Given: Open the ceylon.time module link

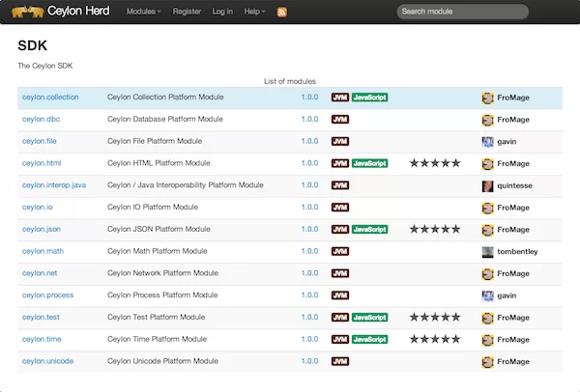Looking at the screenshot, I should [x=42, y=339].
